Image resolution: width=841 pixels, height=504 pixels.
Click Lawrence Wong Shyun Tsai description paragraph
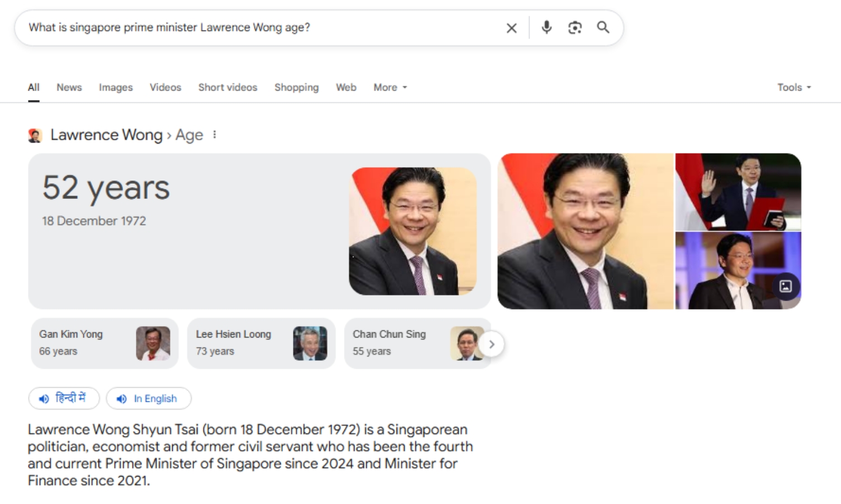click(251, 455)
